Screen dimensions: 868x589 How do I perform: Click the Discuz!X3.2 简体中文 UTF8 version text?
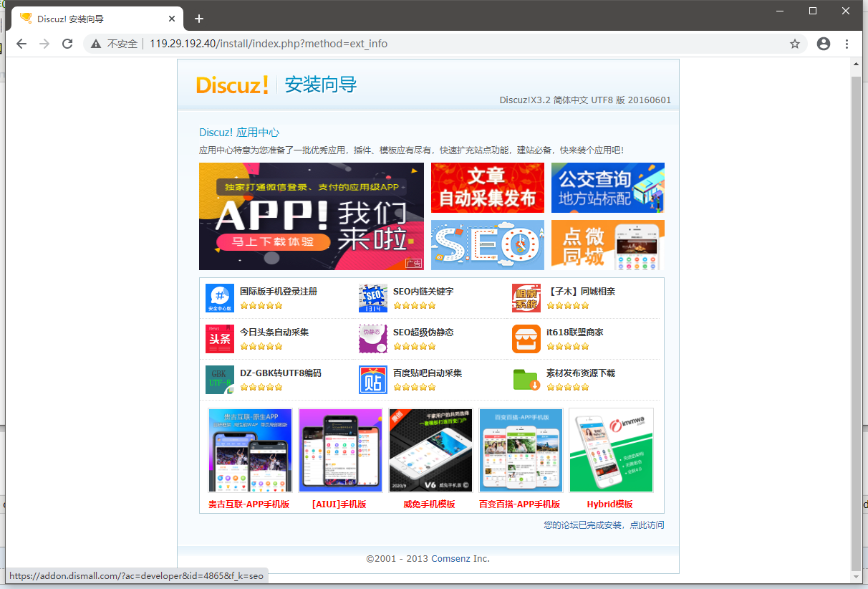585,100
